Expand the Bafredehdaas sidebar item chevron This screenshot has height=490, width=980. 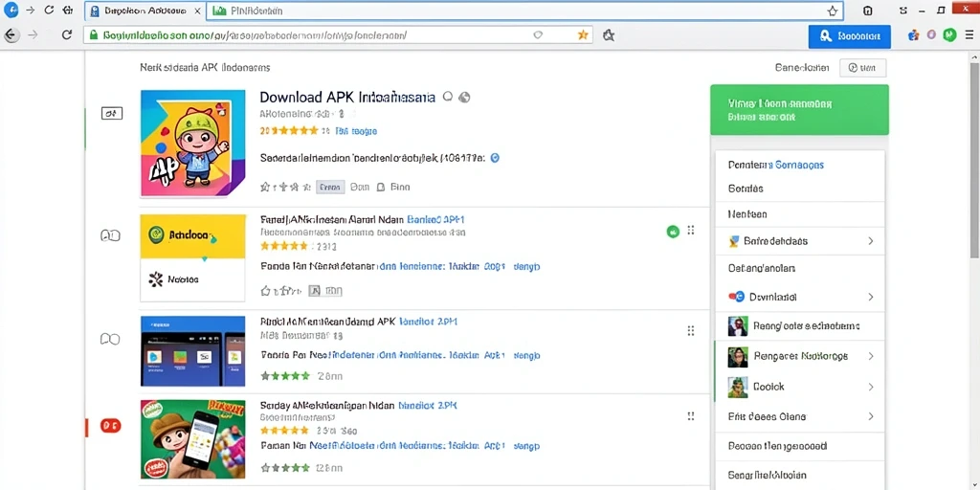871,241
